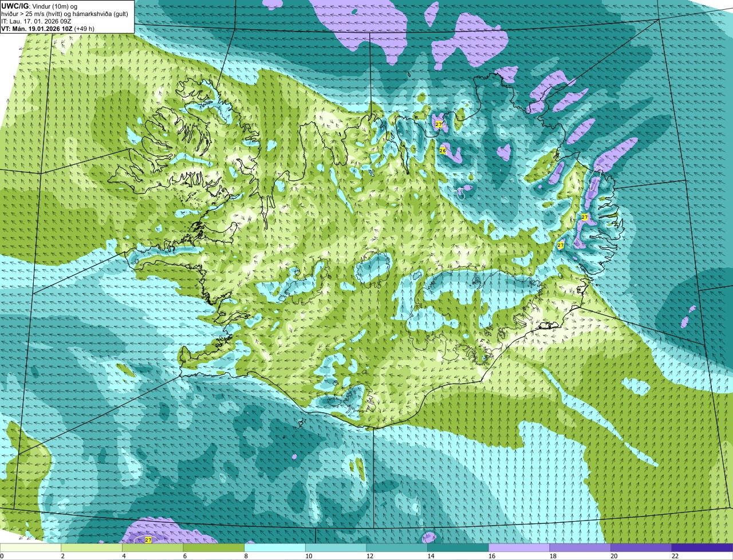Click the '16' tick label on the scale

coord(492,556)
